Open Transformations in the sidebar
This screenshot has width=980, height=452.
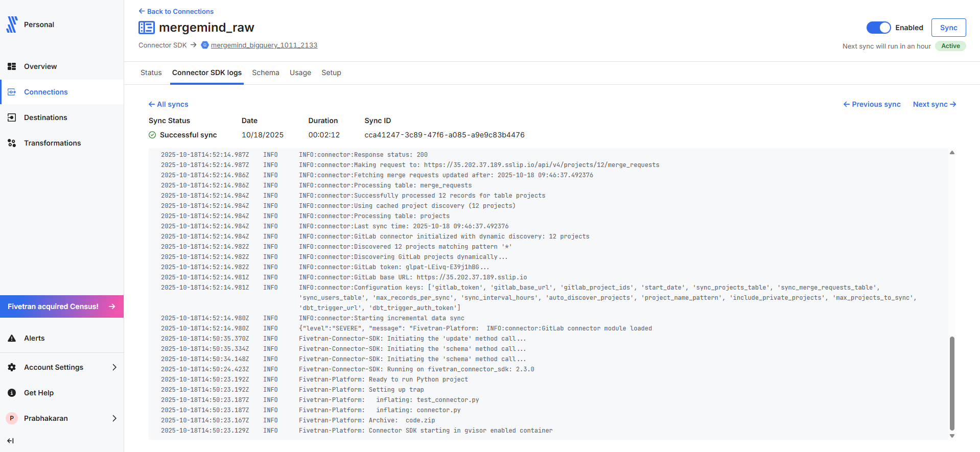tap(62, 143)
